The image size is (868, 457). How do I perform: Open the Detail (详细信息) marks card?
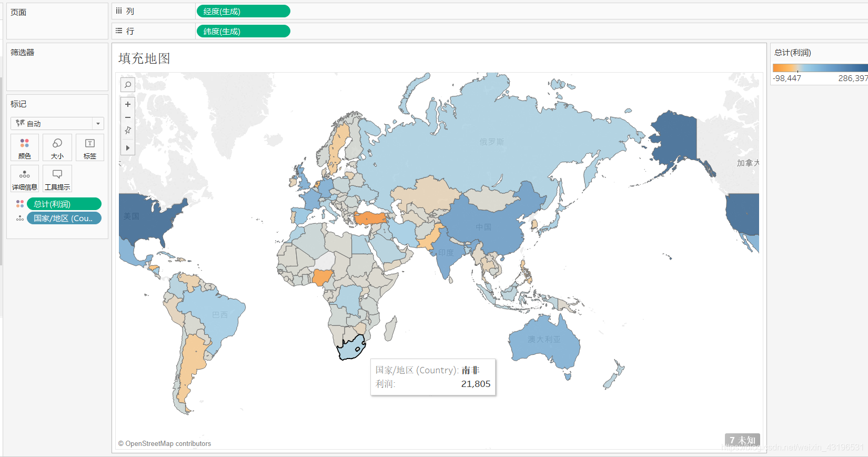(25, 179)
